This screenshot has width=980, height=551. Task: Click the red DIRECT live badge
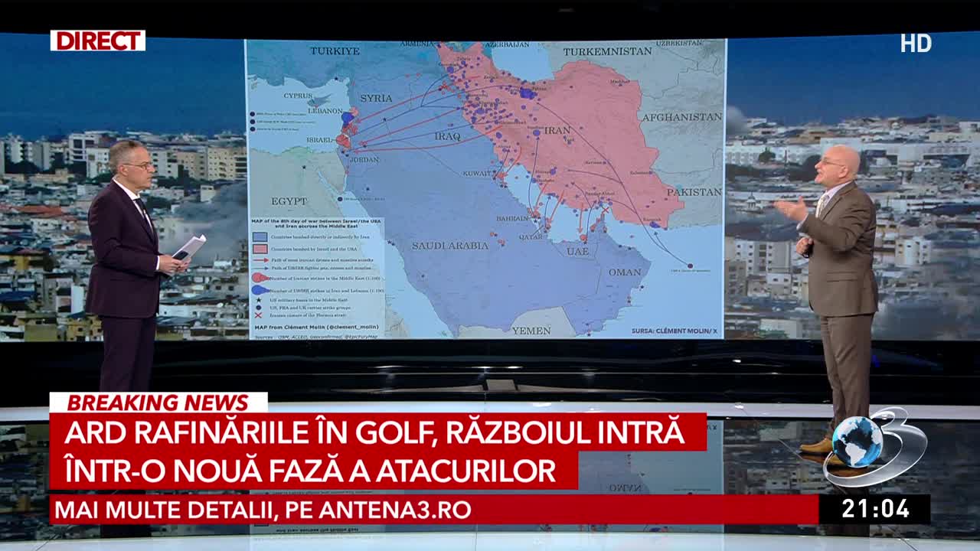point(97,41)
